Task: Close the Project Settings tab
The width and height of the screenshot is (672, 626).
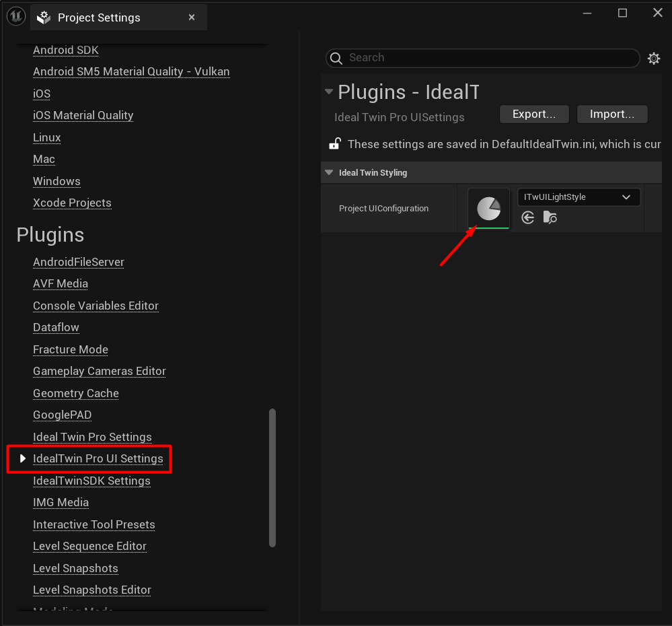Action: [x=192, y=18]
